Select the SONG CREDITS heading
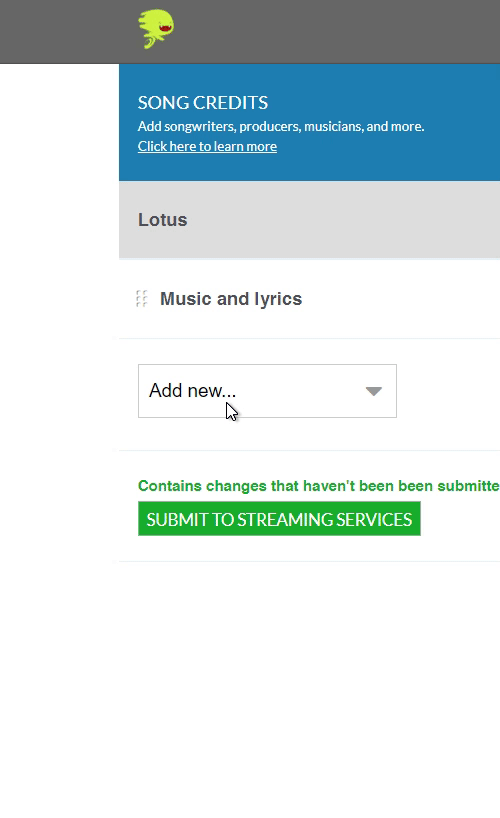This screenshot has height=818, width=500. coord(203,103)
